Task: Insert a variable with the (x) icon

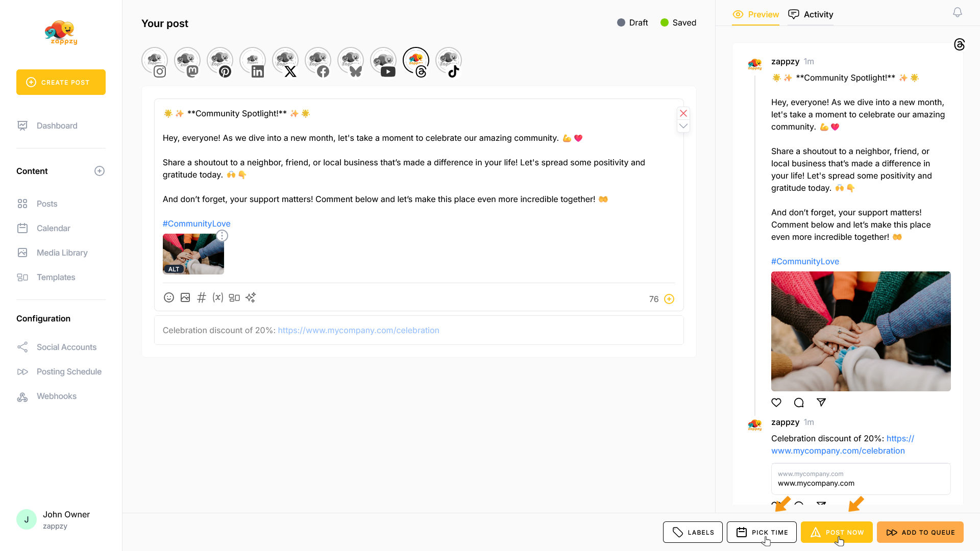Action: click(x=218, y=297)
